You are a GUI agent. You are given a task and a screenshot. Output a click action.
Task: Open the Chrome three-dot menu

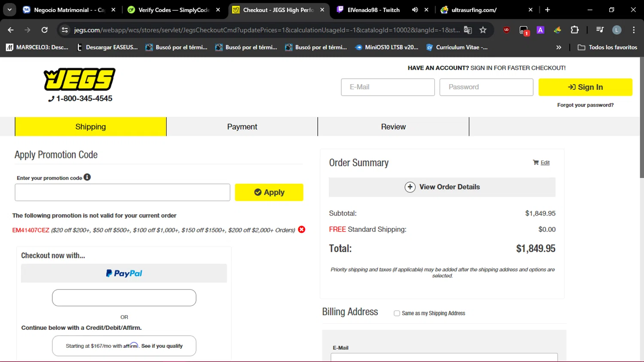coord(634,30)
